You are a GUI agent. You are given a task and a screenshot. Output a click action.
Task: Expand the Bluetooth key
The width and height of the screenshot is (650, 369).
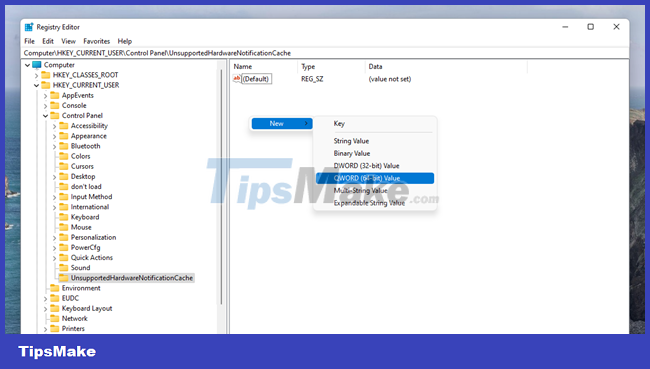click(x=54, y=146)
